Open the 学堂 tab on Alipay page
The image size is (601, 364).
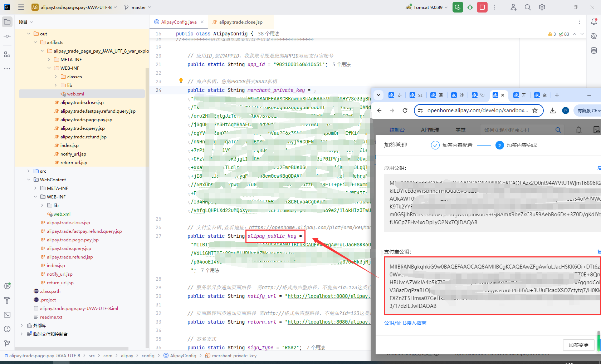pyautogui.click(x=460, y=130)
